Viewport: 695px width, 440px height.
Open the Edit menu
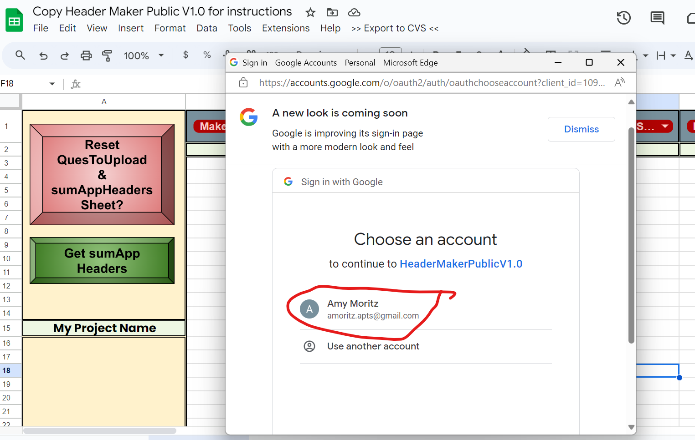coord(67,28)
